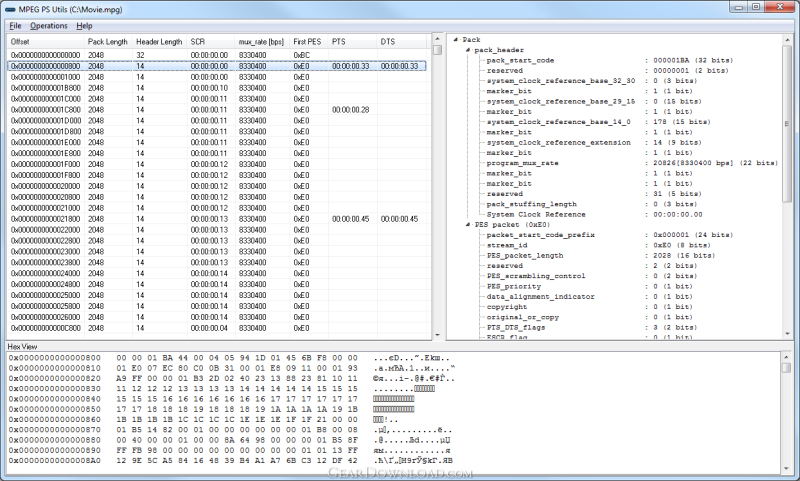800x481 pixels.
Task: Select the pack_stuffing_length tree item
Action: [x=532, y=205]
